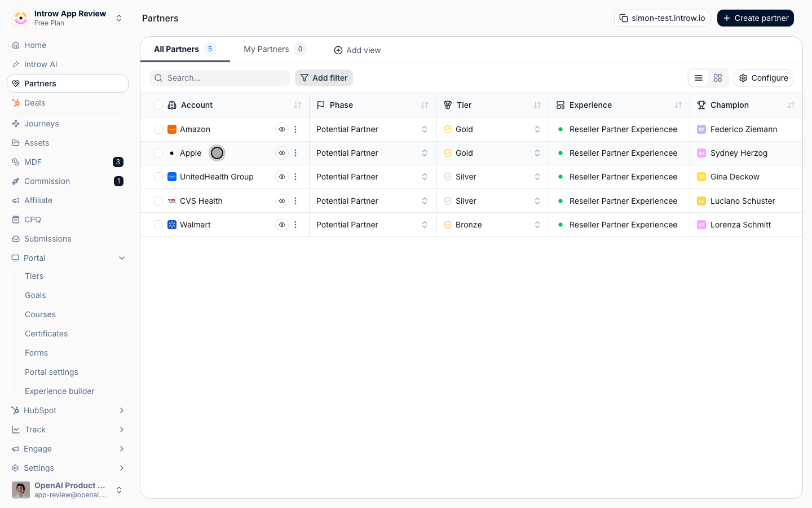
Task: Check the CVS Health row checkbox
Action: pos(158,201)
